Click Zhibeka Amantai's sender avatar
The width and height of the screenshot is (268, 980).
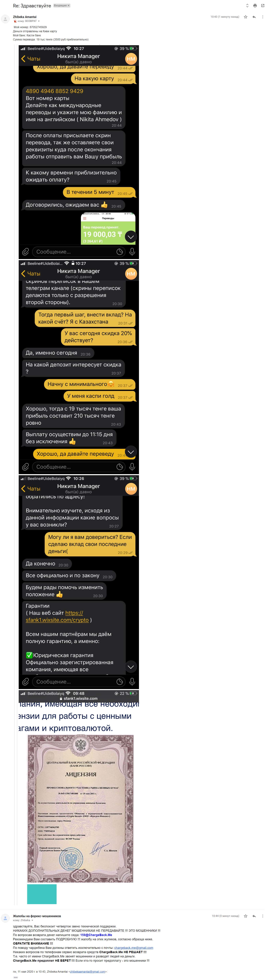(6, 19)
